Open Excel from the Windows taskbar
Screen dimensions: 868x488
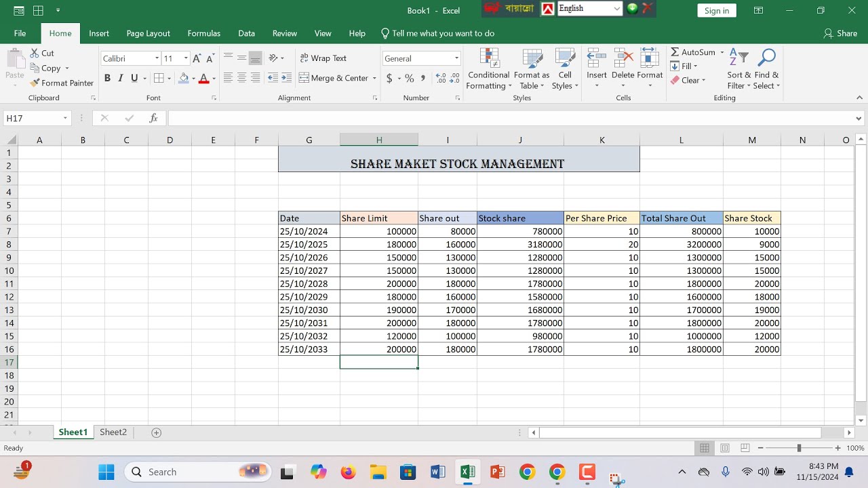click(467, 472)
